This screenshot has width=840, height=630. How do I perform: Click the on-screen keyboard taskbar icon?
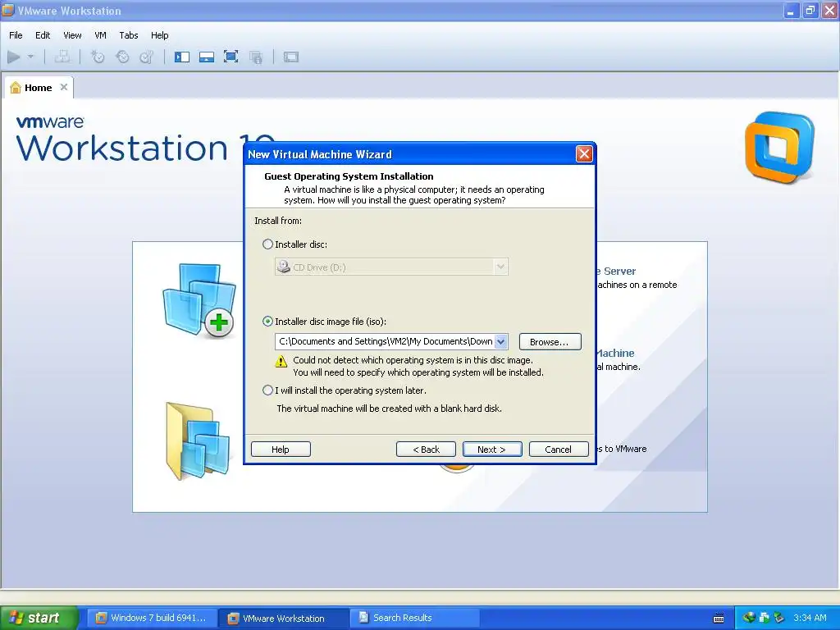(719, 619)
